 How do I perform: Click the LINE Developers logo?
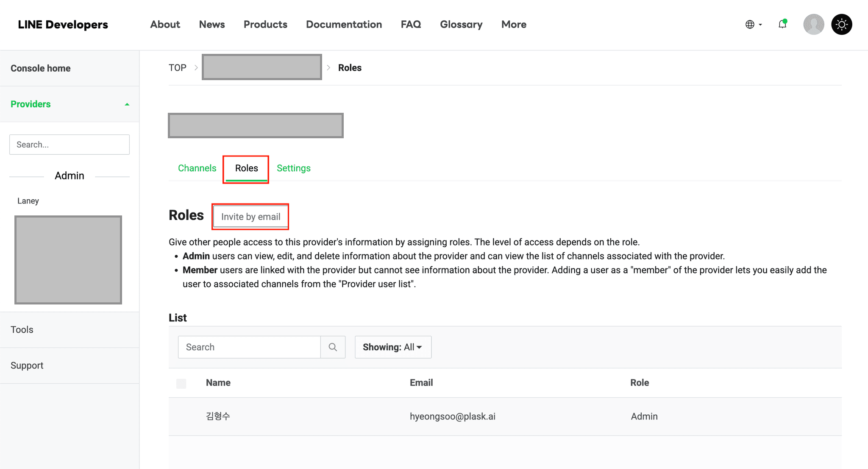[x=63, y=25]
